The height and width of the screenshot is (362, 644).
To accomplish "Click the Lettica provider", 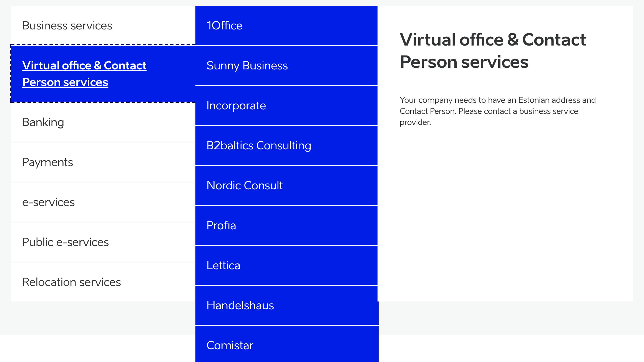I will 223,265.
